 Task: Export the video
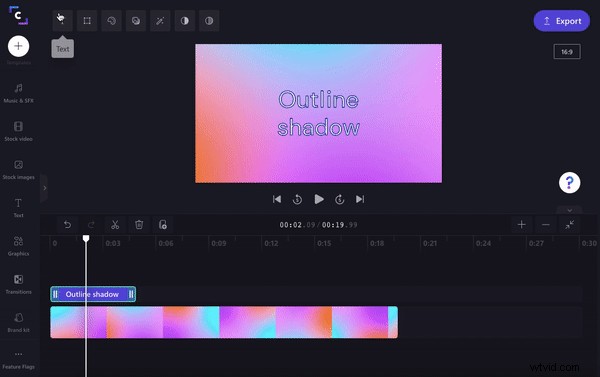(x=562, y=21)
